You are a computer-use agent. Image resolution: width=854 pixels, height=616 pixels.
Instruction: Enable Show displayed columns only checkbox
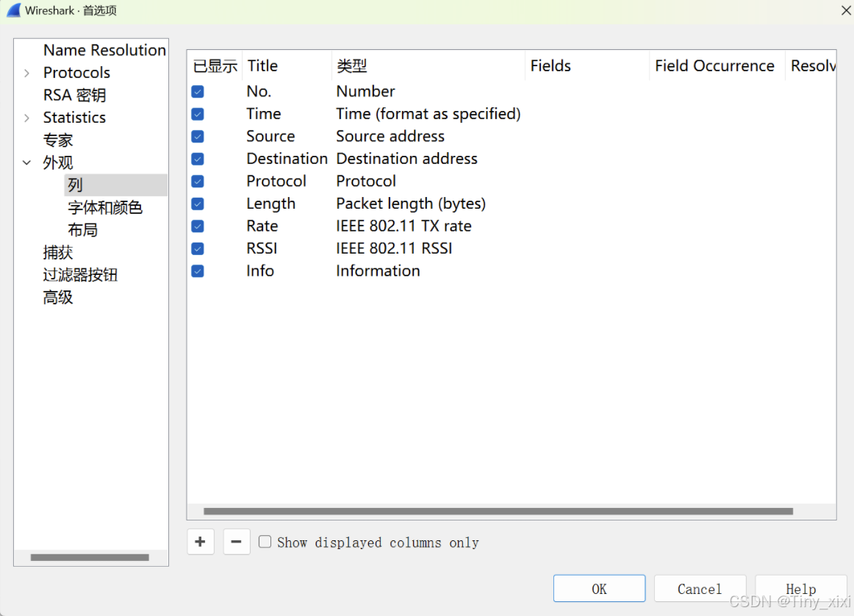[x=265, y=541]
